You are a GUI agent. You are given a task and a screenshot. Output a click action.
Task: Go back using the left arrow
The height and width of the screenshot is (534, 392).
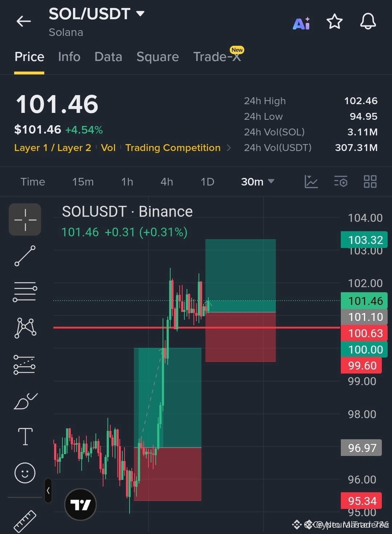click(24, 21)
